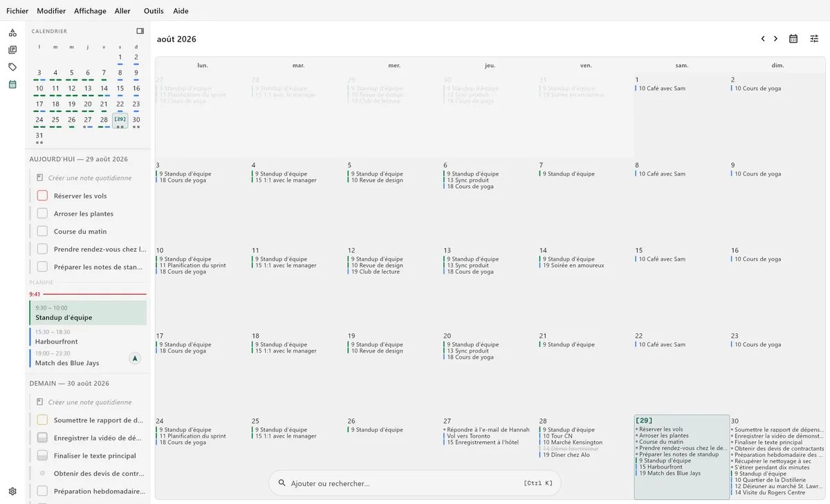Toggle the panel layout icon beside CALENDRIER
Viewport: 830px width, 504px height.
pyautogui.click(x=140, y=31)
